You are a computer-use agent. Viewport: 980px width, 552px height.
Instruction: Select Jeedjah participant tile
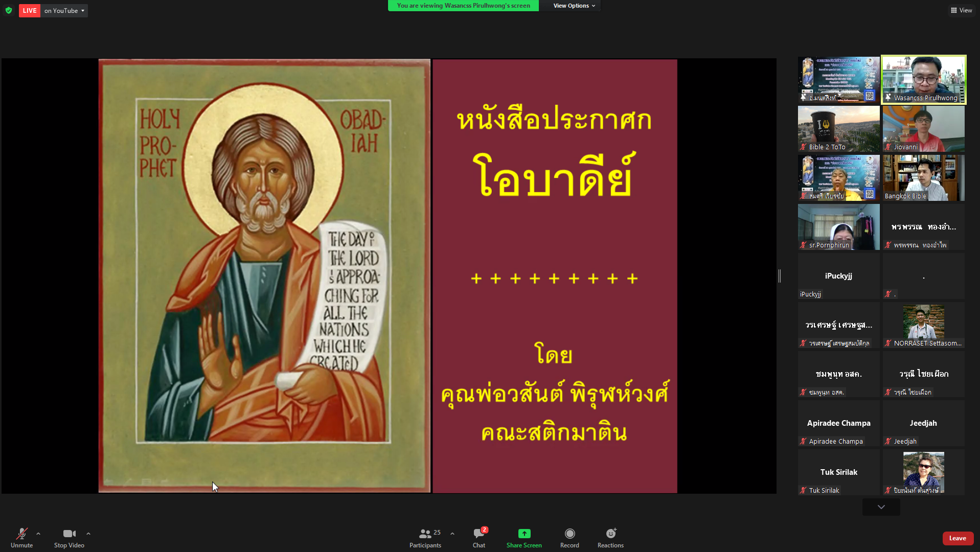[923, 423]
